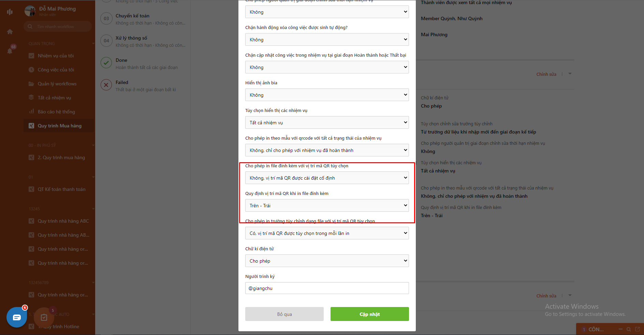Click the bar chart icon beside Báo cáo hệ thống

pos(31,111)
